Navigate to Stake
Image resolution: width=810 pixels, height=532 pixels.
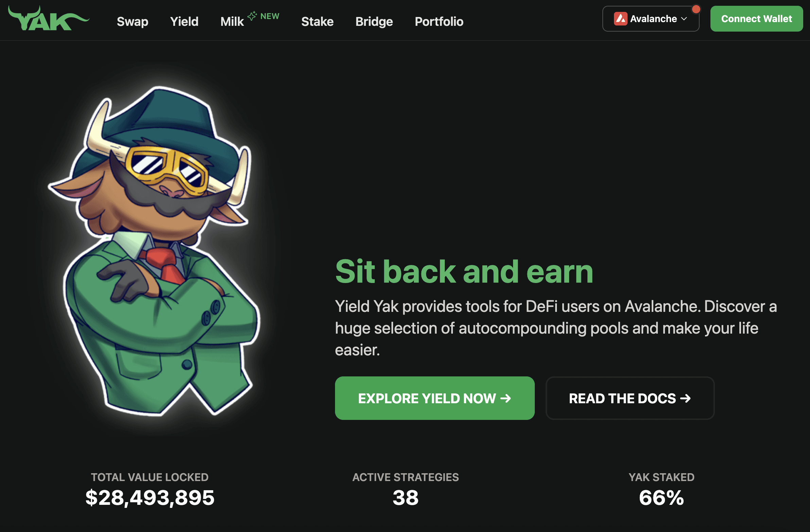[317, 21]
